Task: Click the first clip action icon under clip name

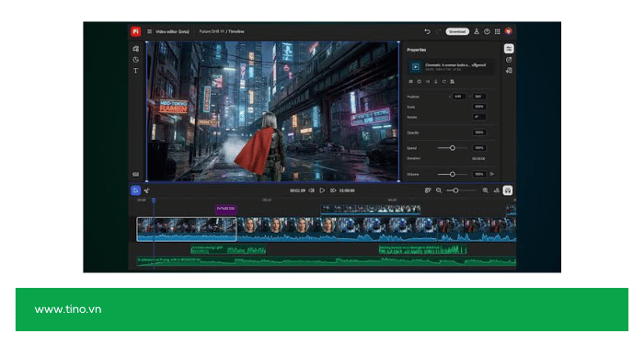Action: pos(410,81)
